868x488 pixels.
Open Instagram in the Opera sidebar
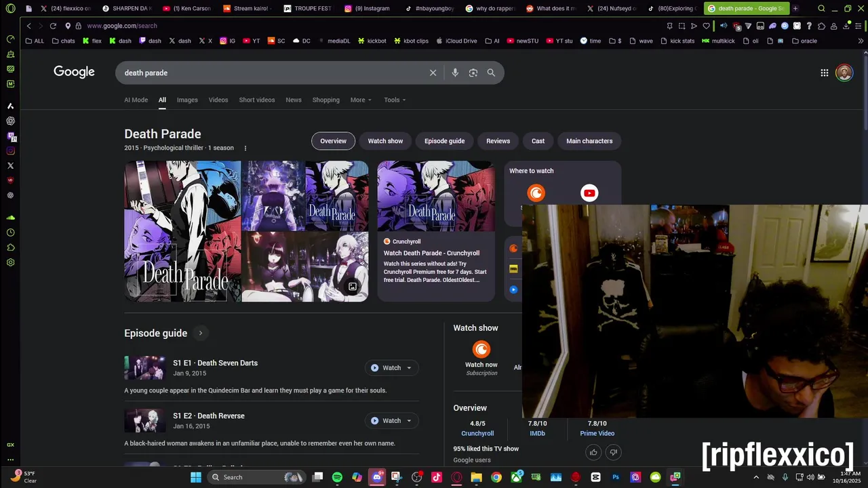(x=10, y=150)
